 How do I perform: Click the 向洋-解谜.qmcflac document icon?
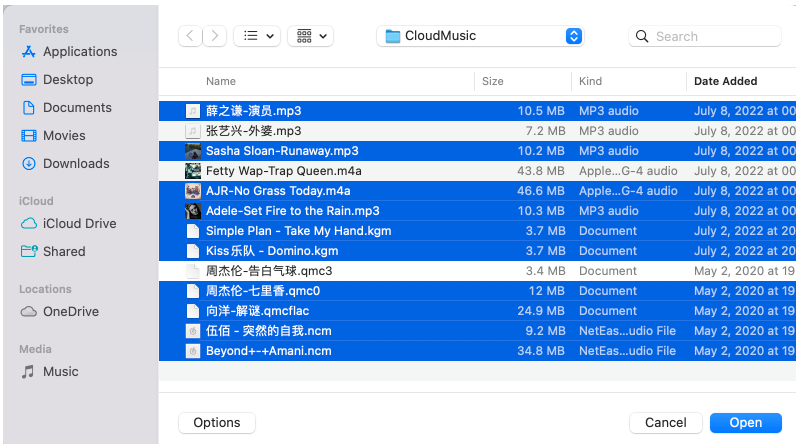193,311
